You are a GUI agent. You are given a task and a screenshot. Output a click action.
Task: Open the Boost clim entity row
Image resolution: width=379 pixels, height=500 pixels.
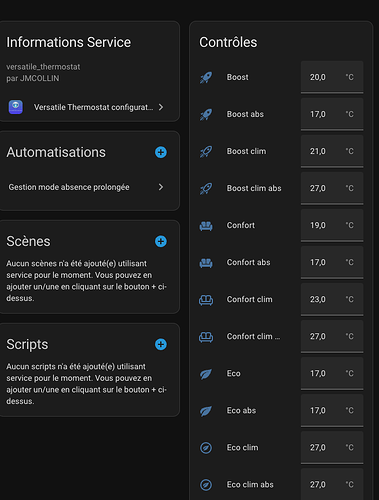click(281, 151)
